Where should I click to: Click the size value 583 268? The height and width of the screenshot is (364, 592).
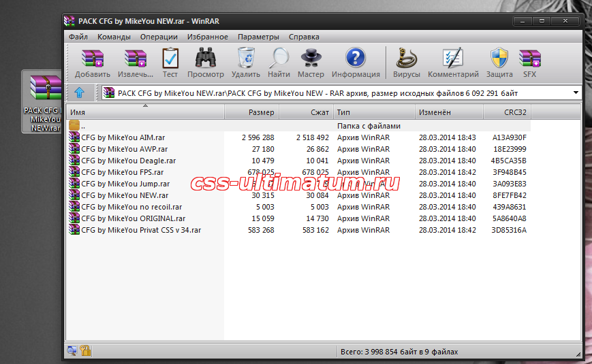[262, 230]
